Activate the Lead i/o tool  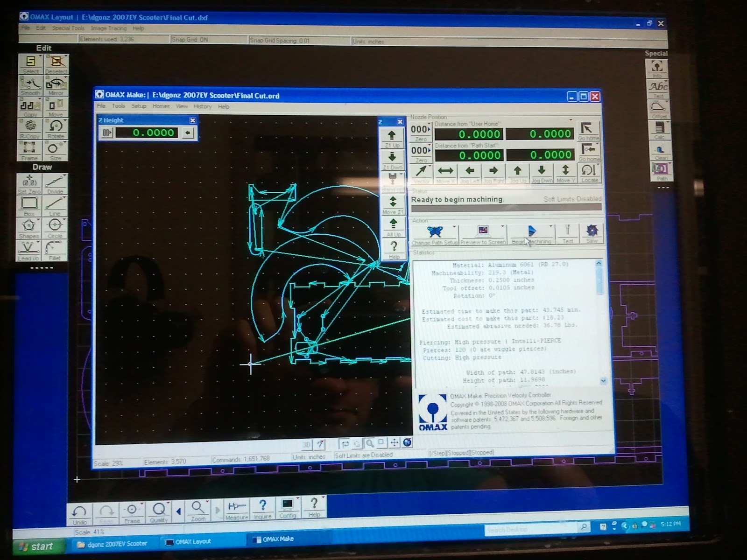(x=29, y=250)
